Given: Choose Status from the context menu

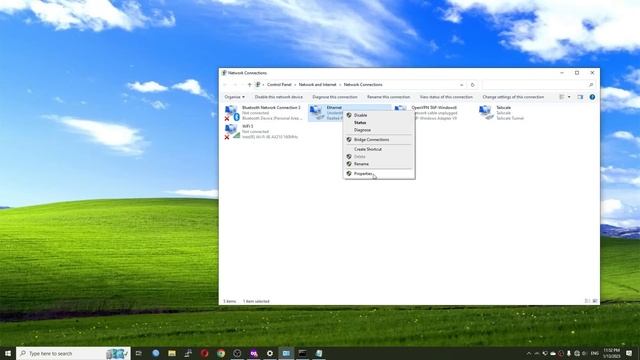Looking at the screenshot, I should click(379, 123).
